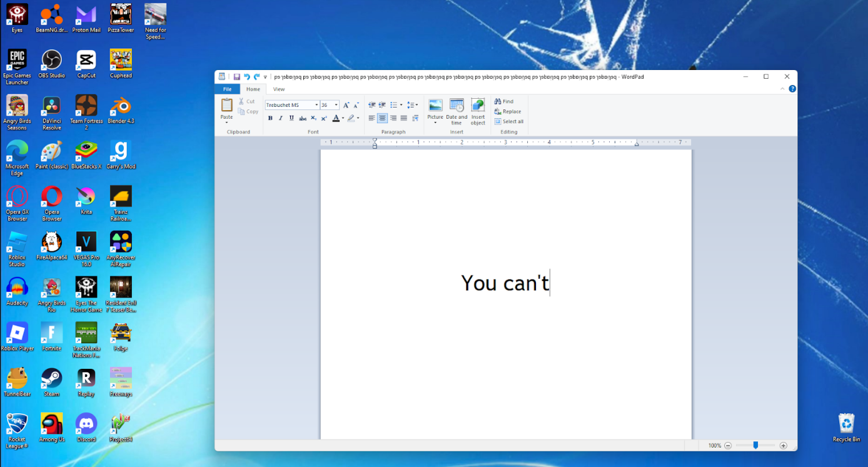This screenshot has height=467, width=868.
Task: Toggle Superscript formatting
Action: pyautogui.click(x=324, y=118)
